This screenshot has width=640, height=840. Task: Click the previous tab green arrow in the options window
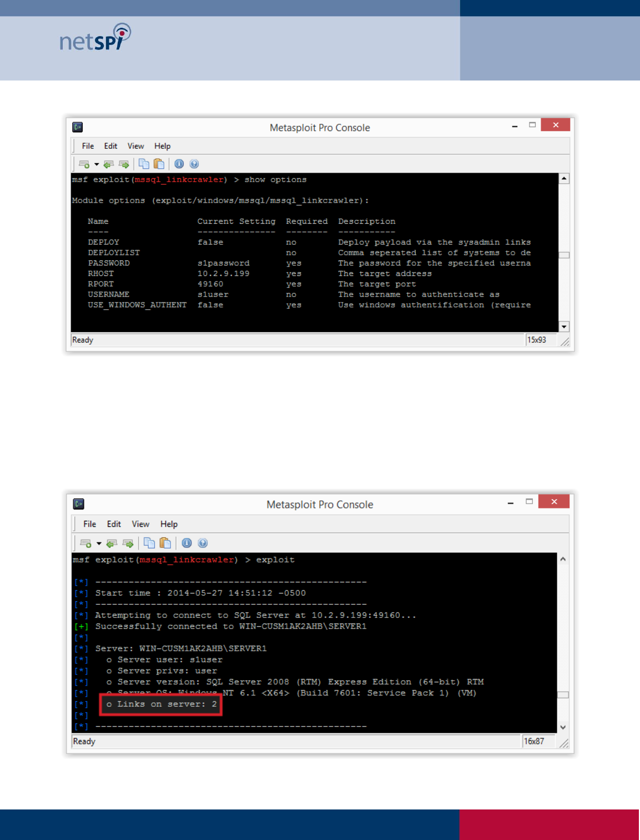click(109, 164)
